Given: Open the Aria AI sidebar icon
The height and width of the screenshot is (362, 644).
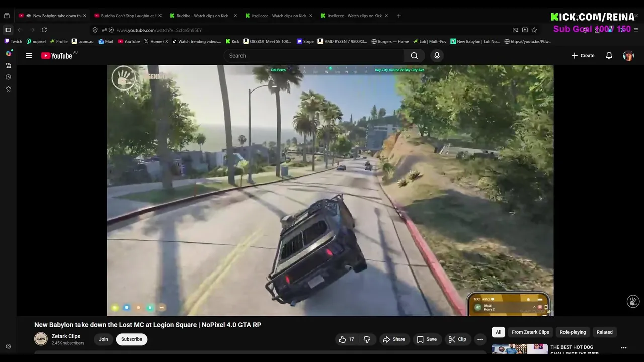Looking at the screenshot, I should tap(8, 53).
